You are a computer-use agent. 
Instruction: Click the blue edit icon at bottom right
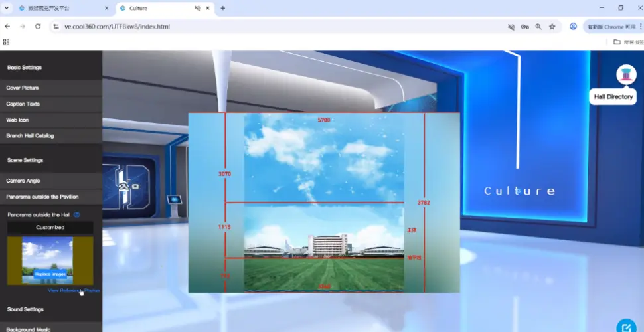coord(627,327)
